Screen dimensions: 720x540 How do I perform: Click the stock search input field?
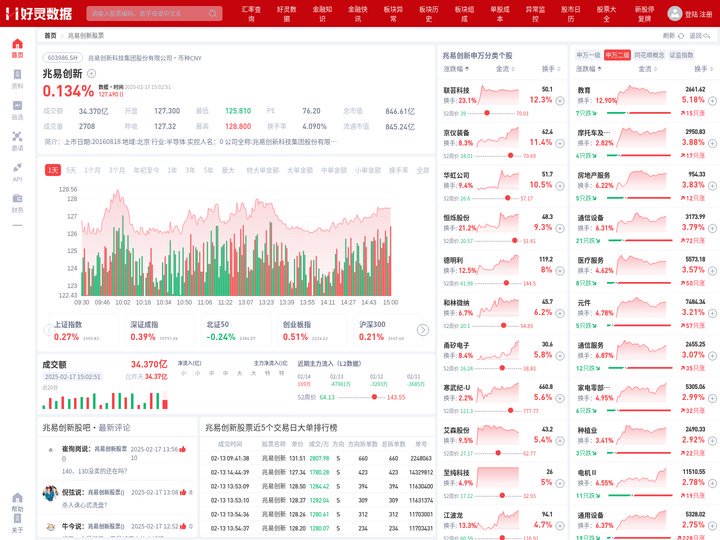point(154,13)
